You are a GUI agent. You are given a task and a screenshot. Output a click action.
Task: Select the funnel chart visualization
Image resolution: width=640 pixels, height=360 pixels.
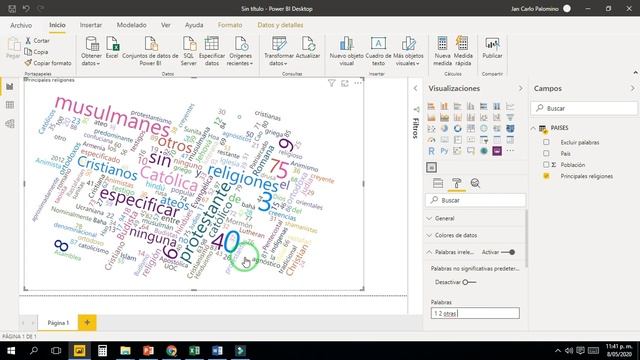point(510,118)
